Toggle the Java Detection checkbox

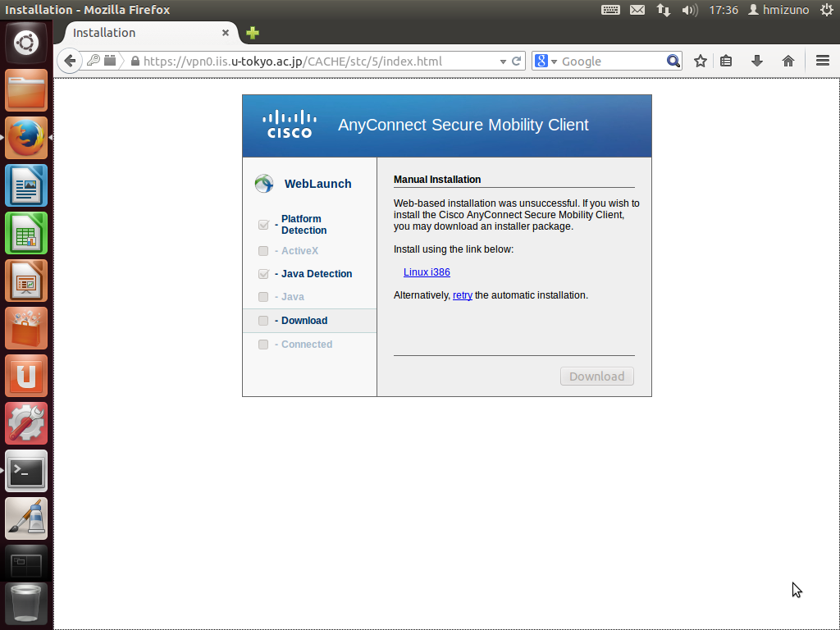point(263,274)
